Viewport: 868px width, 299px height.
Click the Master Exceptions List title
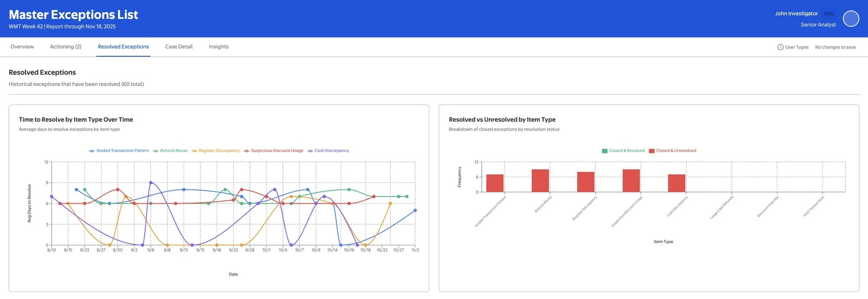(73, 15)
